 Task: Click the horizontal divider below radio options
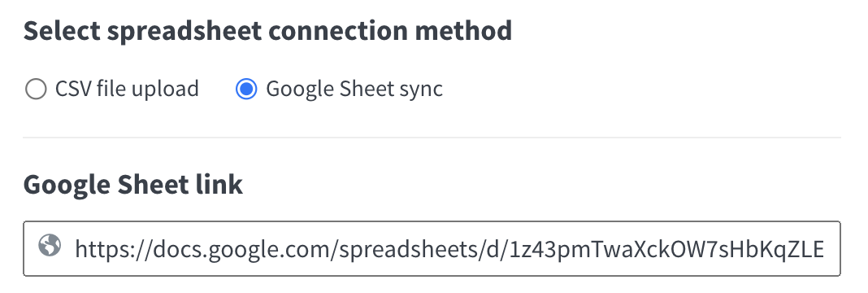[432, 138]
